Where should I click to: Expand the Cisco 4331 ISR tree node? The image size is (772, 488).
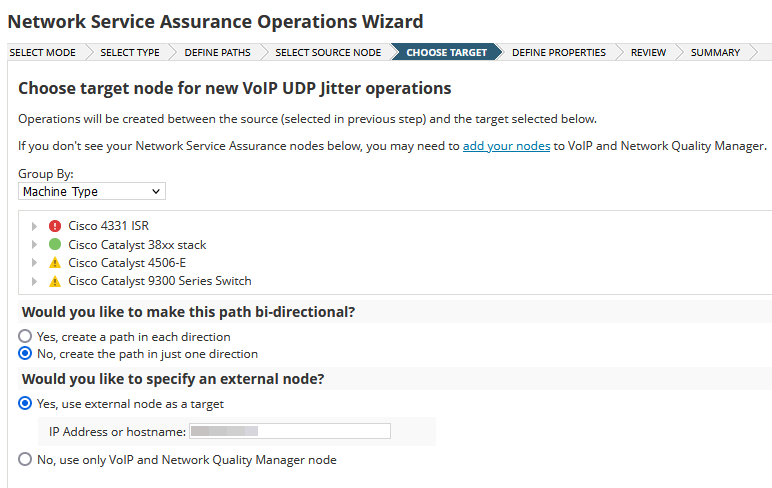click(36, 226)
